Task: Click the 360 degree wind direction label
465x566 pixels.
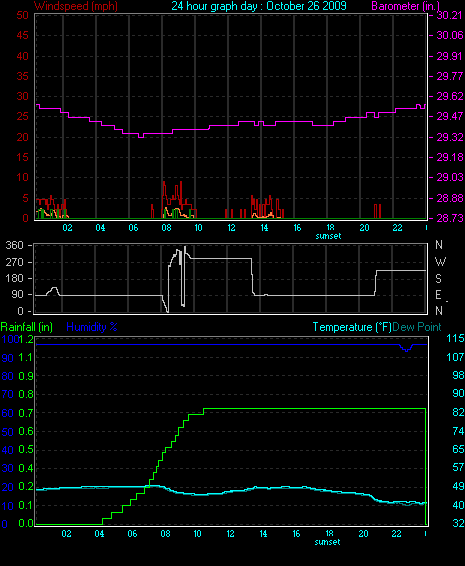Action: [14, 245]
